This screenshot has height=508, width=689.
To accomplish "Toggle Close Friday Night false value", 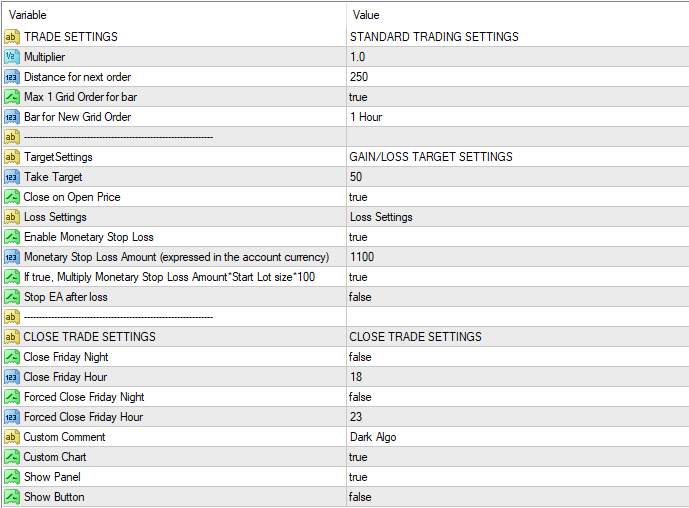I will [360, 357].
